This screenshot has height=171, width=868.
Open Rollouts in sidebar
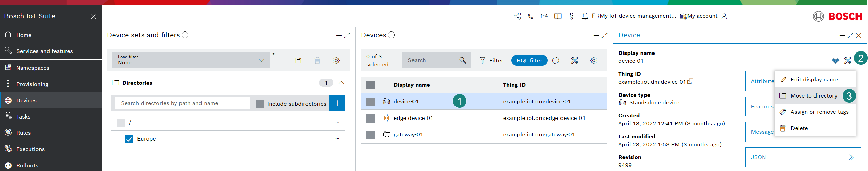51,165
